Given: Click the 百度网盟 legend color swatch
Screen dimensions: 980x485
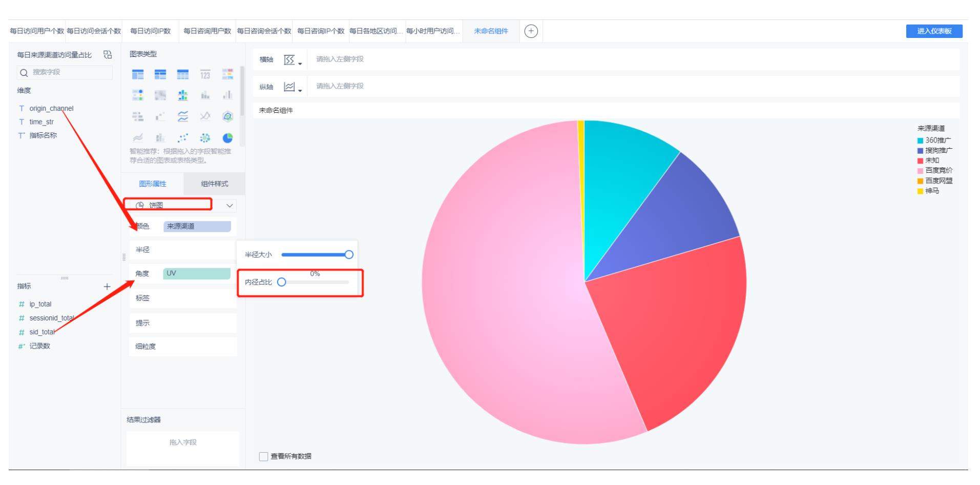Looking at the screenshot, I should pos(920,181).
